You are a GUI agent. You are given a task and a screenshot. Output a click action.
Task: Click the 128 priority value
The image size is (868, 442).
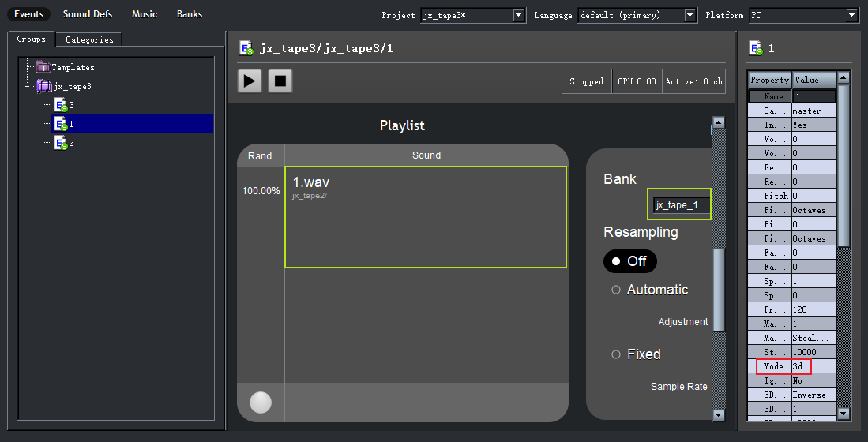click(814, 309)
